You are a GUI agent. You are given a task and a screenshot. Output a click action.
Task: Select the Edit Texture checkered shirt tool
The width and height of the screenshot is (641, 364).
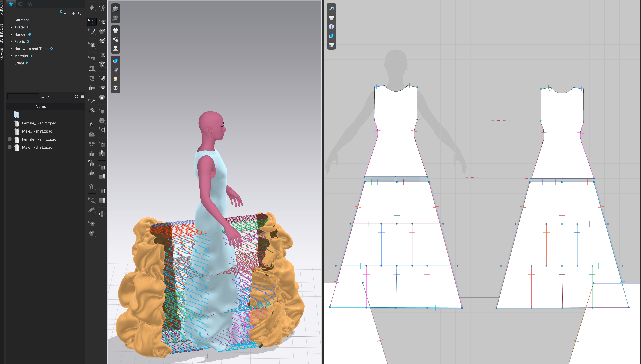click(x=102, y=87)
